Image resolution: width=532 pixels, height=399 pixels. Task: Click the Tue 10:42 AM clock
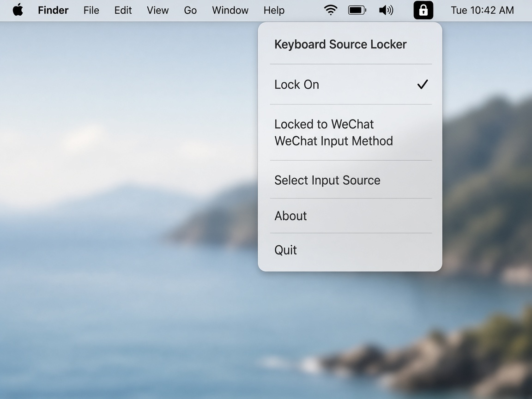click(x=482, y=10)
